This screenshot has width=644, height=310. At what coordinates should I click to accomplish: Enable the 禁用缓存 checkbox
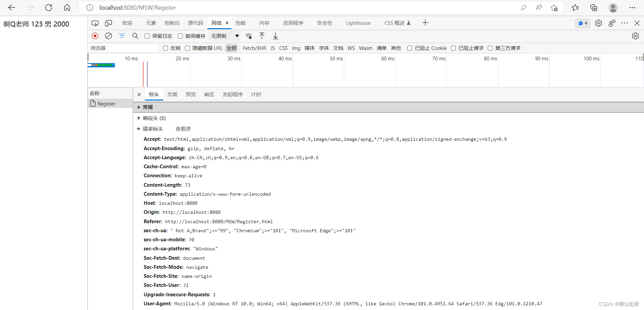[180, 36]
